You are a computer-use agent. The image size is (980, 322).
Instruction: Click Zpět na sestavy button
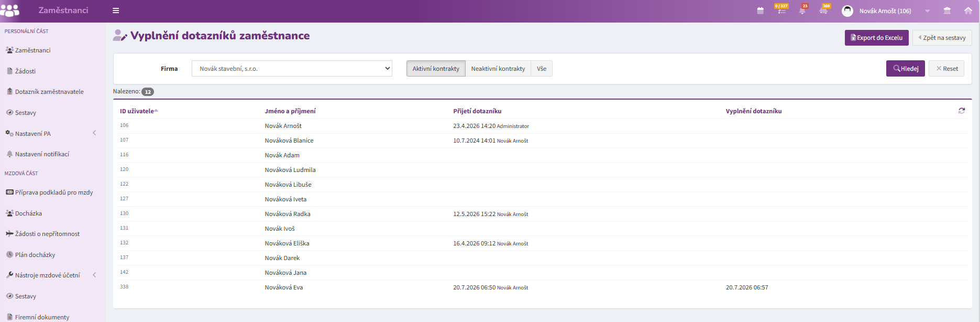[942, 38]
